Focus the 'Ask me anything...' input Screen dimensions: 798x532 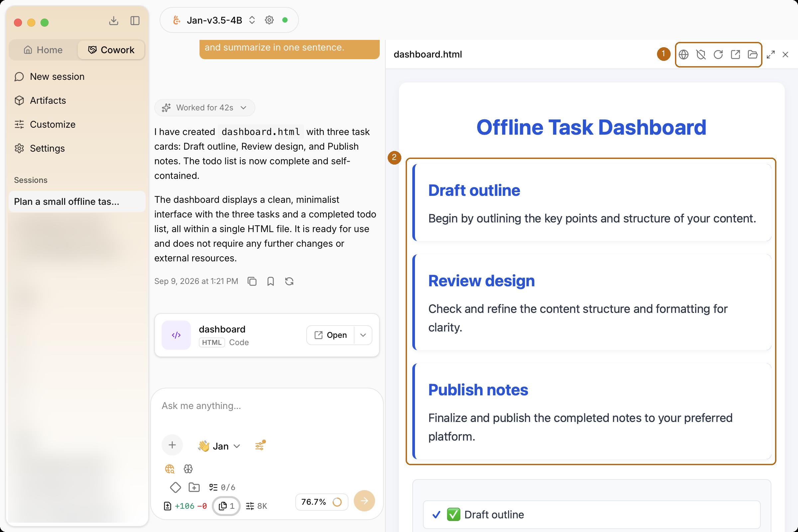pos(267,406)
